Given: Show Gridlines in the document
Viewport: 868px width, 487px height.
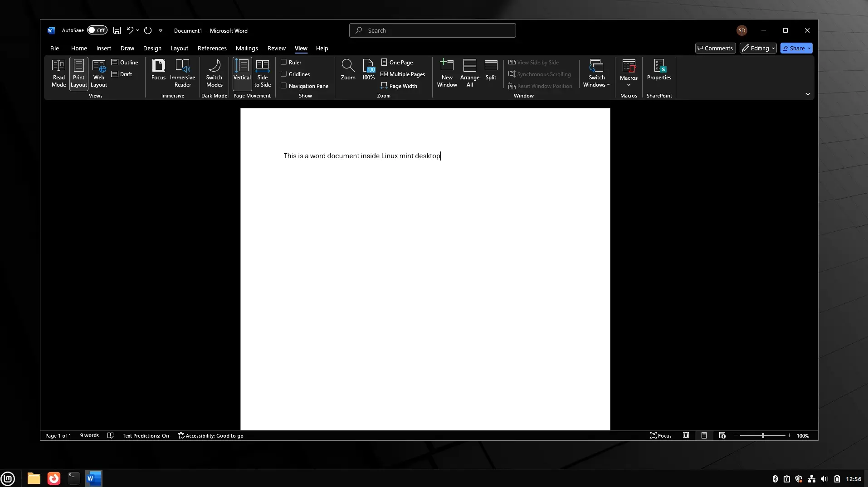Looking at the screenshot, I should point(283,74).
